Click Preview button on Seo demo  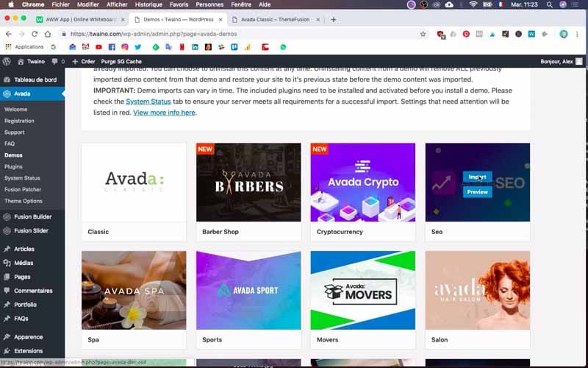tap(477, 192)
